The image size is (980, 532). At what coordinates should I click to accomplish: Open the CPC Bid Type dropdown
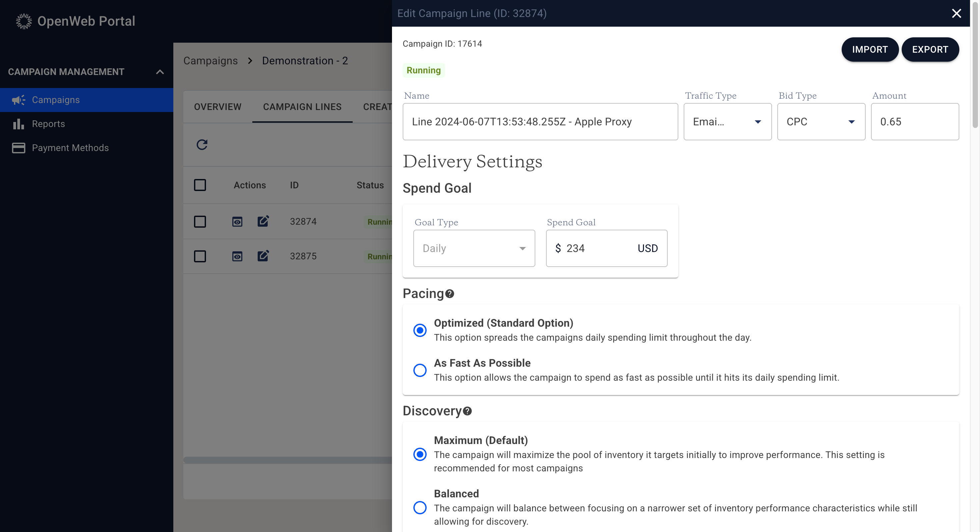[x=821, y=122]
